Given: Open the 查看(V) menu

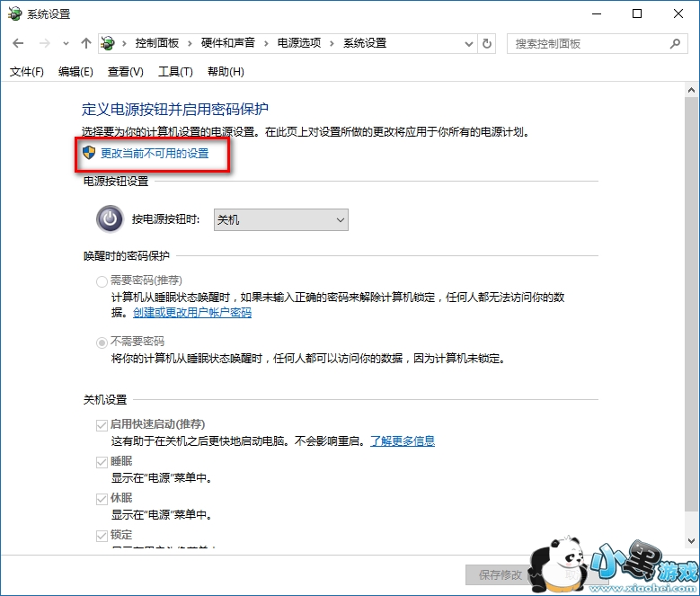Looking at the screenshot, I should pos(126,71).
